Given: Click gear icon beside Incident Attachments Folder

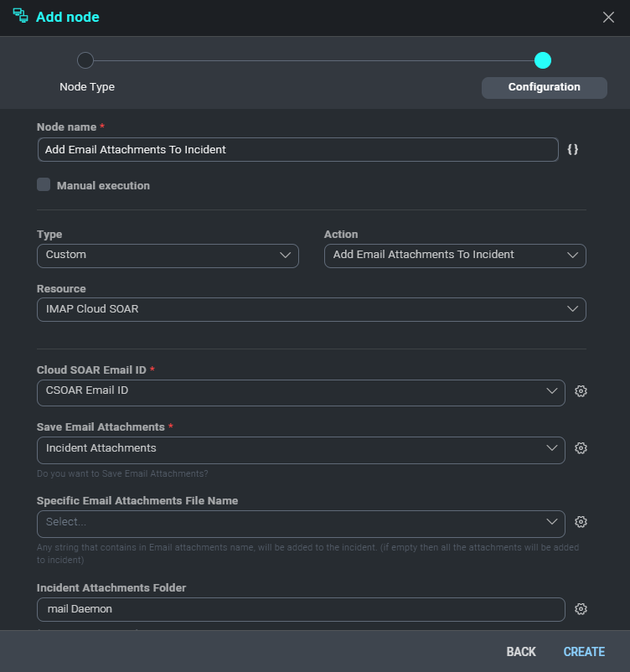Looking at the screenshot, I should click(581, 609).
